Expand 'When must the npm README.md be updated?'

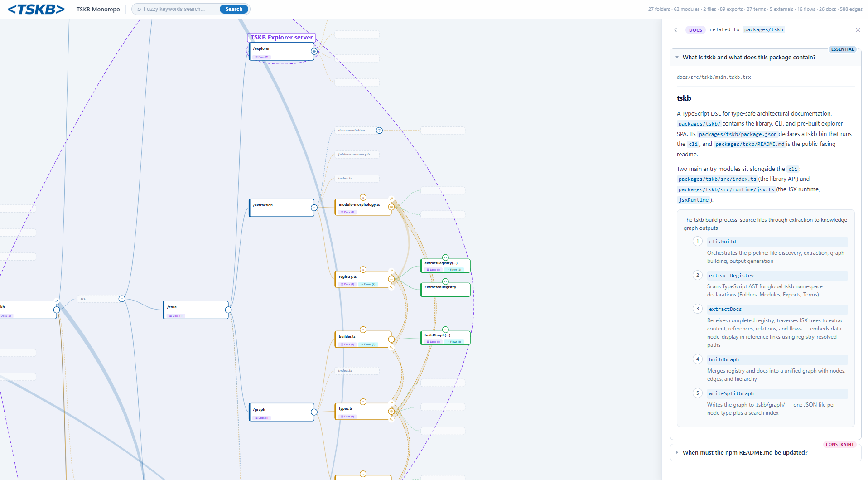(x=766, y=452)
